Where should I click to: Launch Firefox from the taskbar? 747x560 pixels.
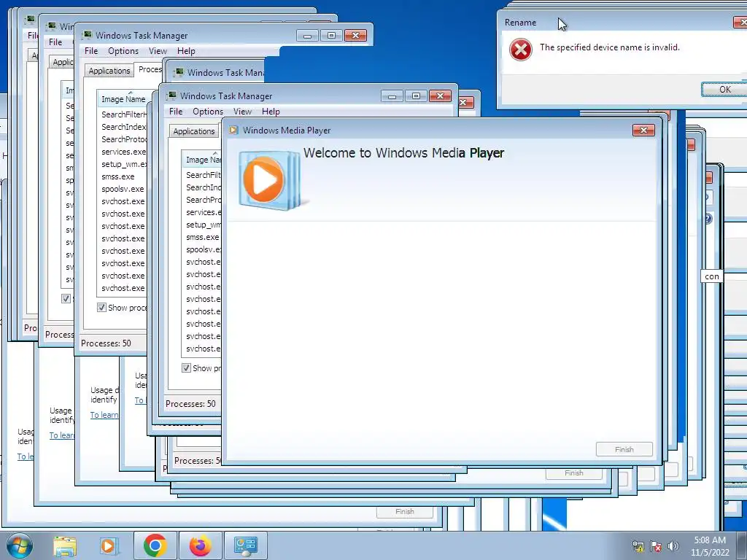(200, 545)
